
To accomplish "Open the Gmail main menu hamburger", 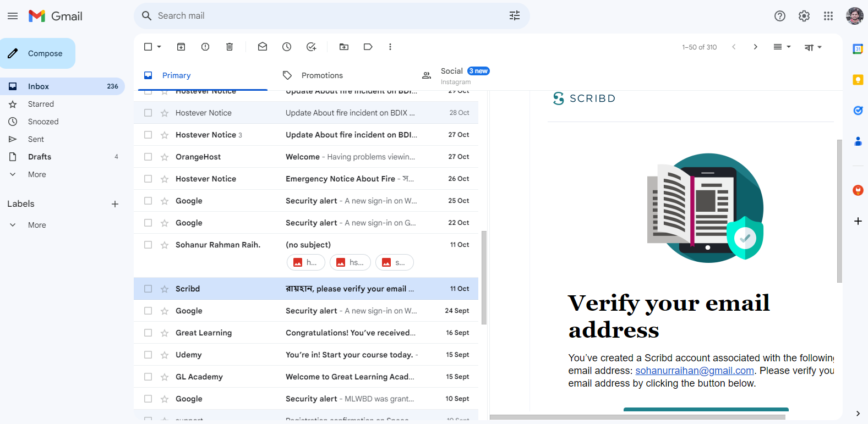I will (x=13, y=16).
